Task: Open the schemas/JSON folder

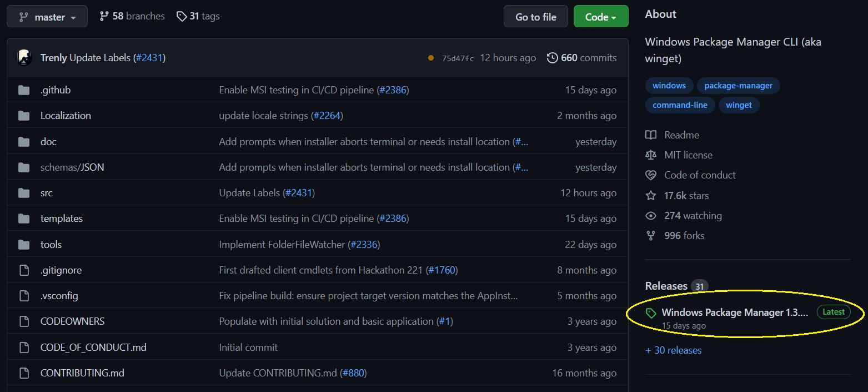Action: 72,167
